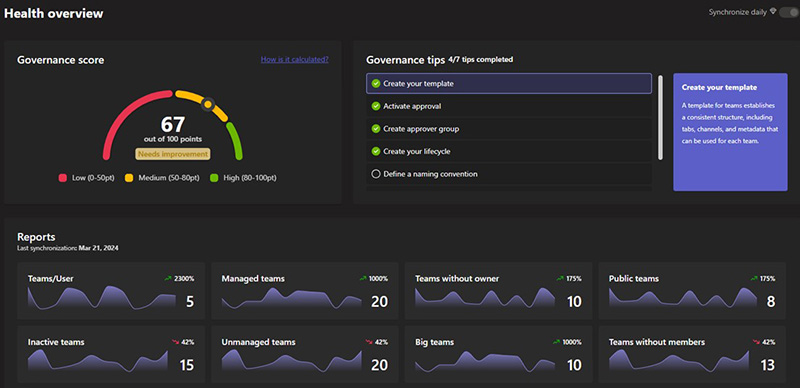800x388 pixels.
Task: Select the 'Activate approval' tip
Action: point(509,106)
